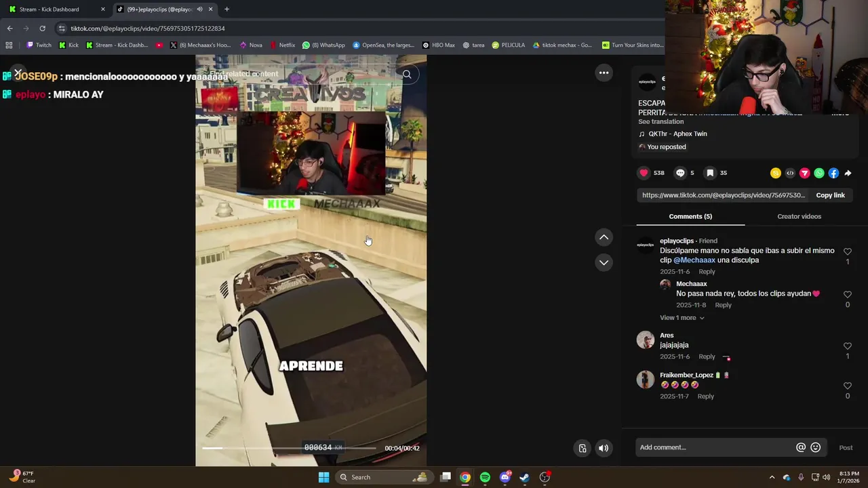Open the three-dot more options menu
868x488 pixels.
[604, 73]
